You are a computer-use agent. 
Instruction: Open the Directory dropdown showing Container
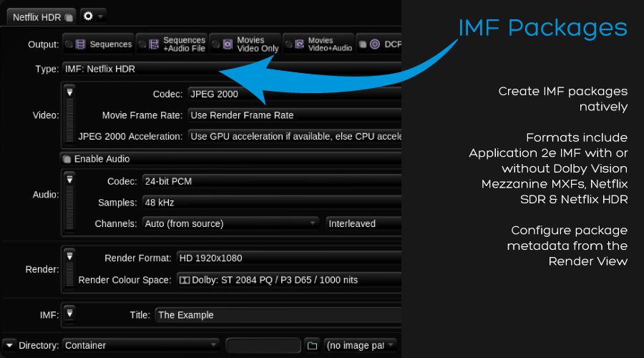[x=141, y=345]
